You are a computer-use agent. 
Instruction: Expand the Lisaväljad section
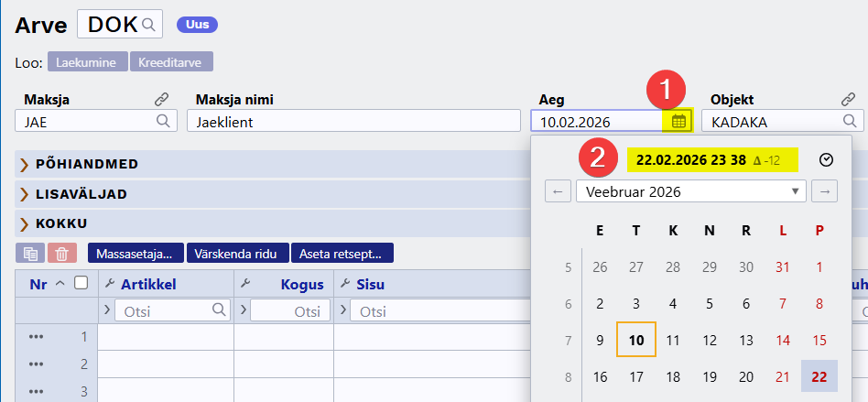click(25, 194)
